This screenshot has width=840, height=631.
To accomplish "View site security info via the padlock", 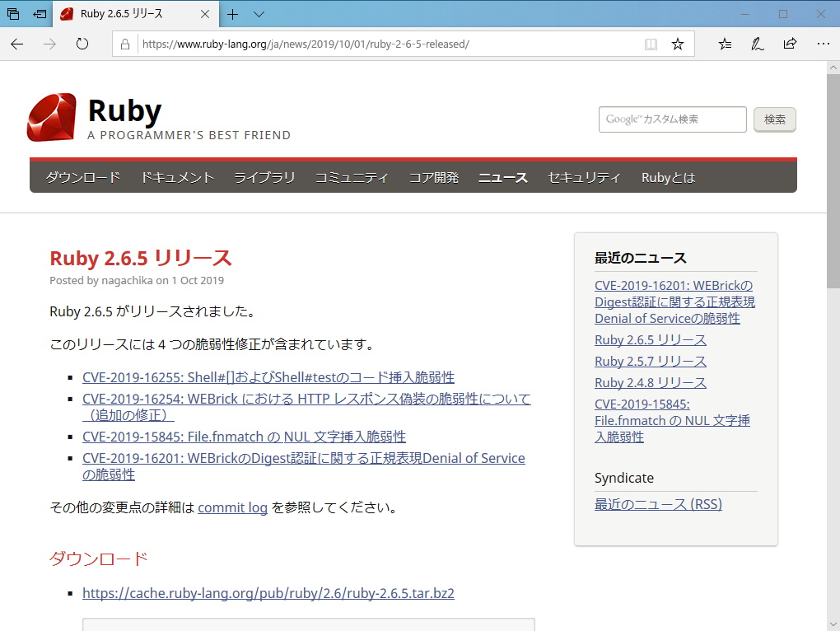I will (124, 44).
